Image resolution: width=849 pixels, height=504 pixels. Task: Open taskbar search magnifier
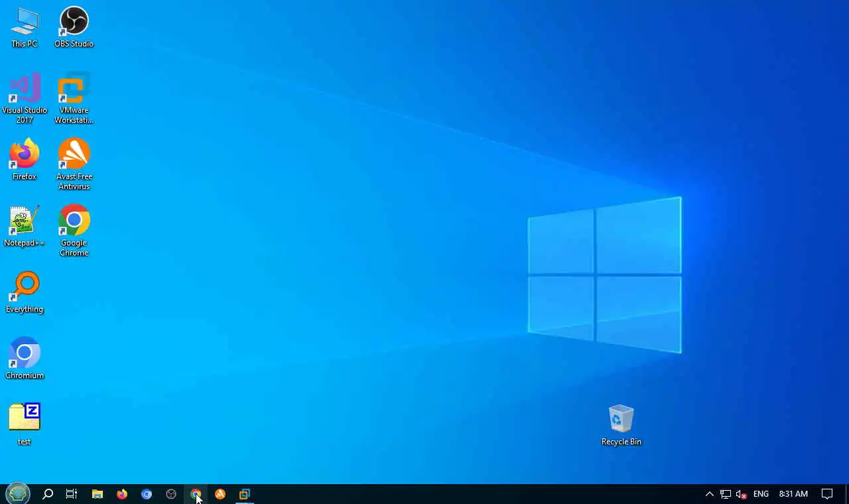pos(48,494)
